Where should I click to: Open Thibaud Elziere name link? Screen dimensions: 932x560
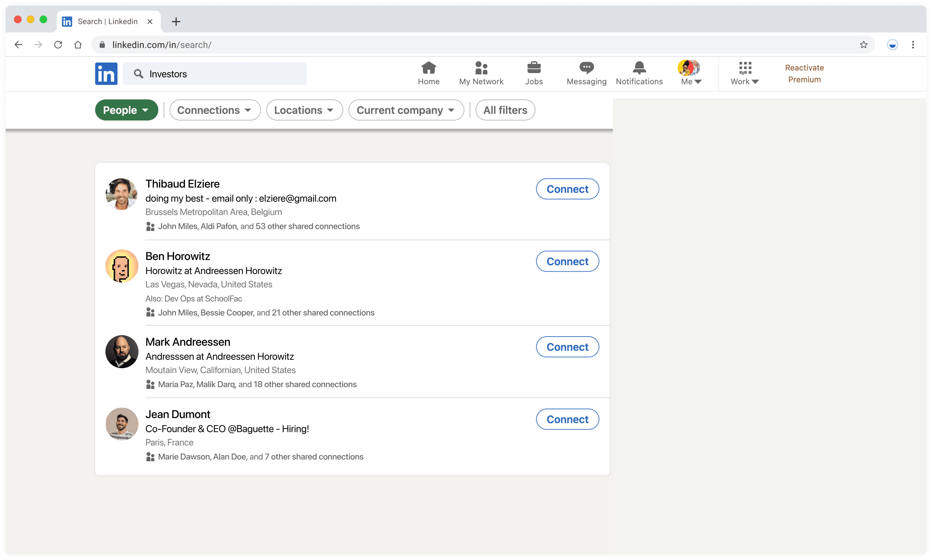pos(182,184)
